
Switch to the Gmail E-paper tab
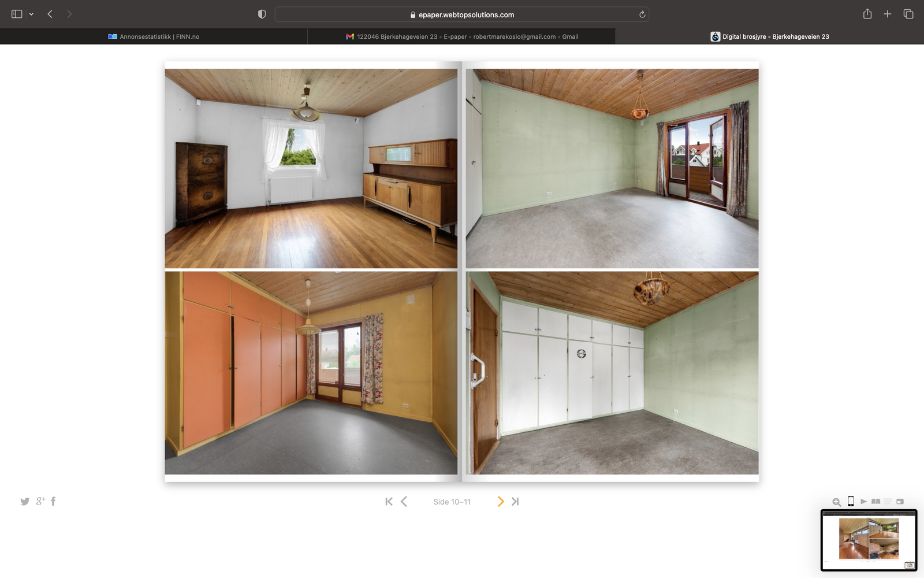[x=462, y=36]
